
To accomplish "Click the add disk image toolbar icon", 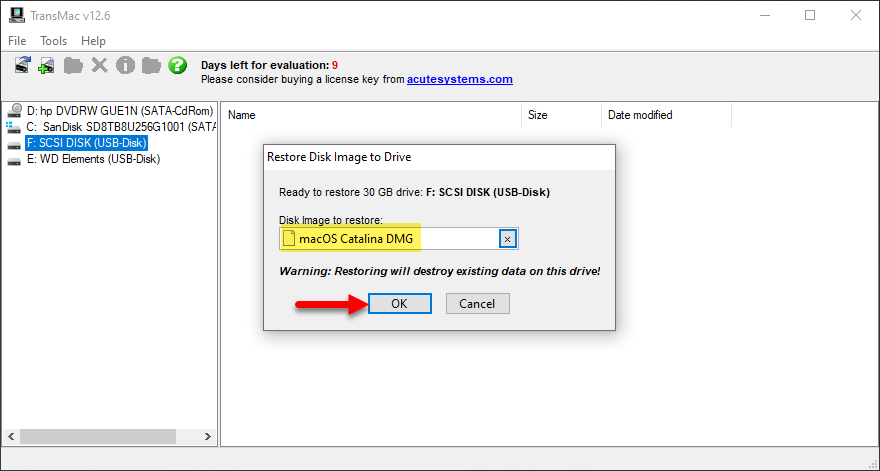I will pyautogui.click(x=47, y=65).
